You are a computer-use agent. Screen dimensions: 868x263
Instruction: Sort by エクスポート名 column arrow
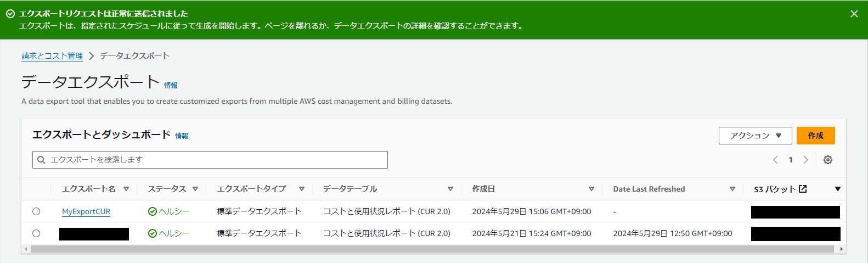(126, 189)
